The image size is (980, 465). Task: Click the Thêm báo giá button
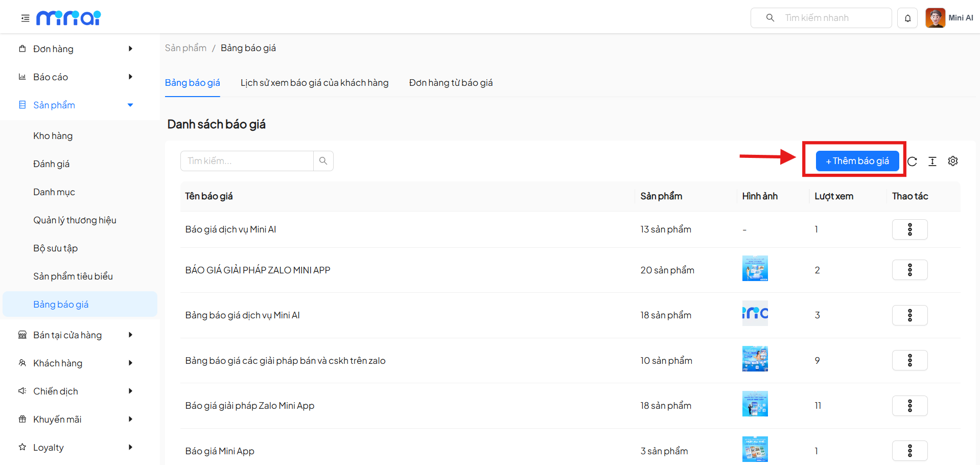[857, 161]
